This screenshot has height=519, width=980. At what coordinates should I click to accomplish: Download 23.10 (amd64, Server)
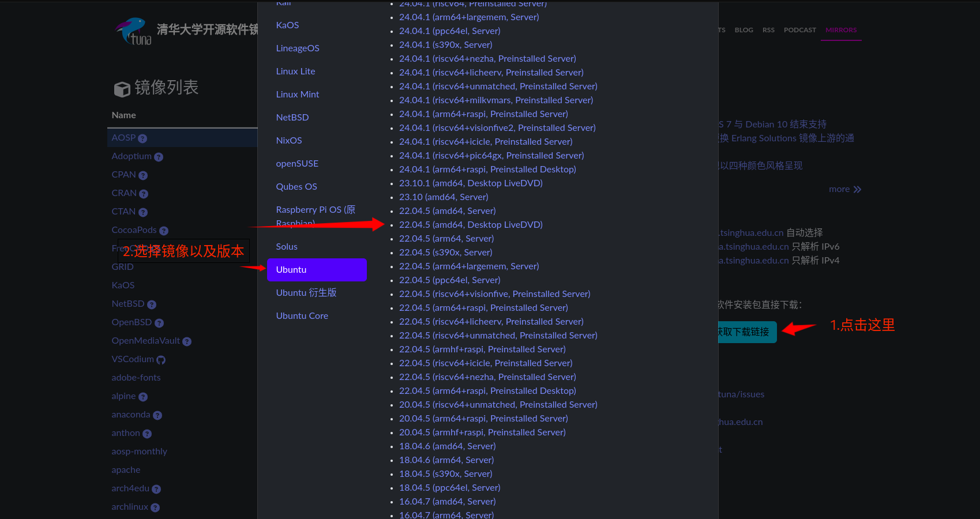pos(444,197)
